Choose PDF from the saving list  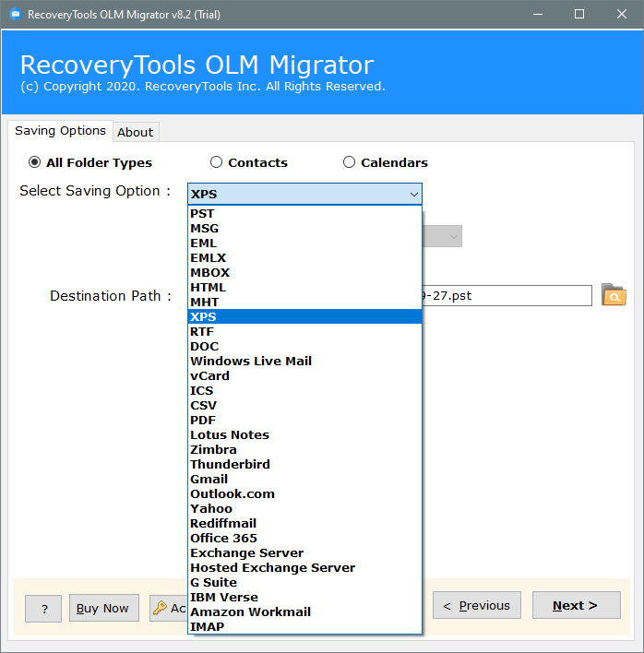pos(304,421)
